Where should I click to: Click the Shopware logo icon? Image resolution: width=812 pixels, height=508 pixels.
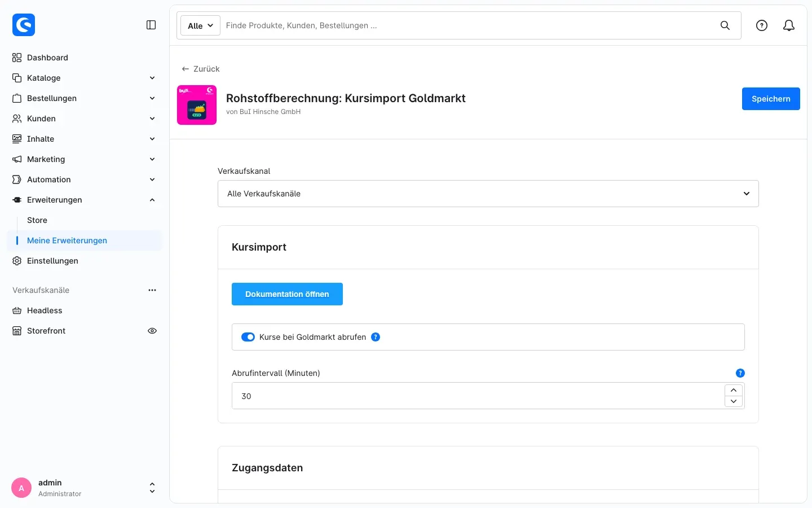[x=24, y=25]
